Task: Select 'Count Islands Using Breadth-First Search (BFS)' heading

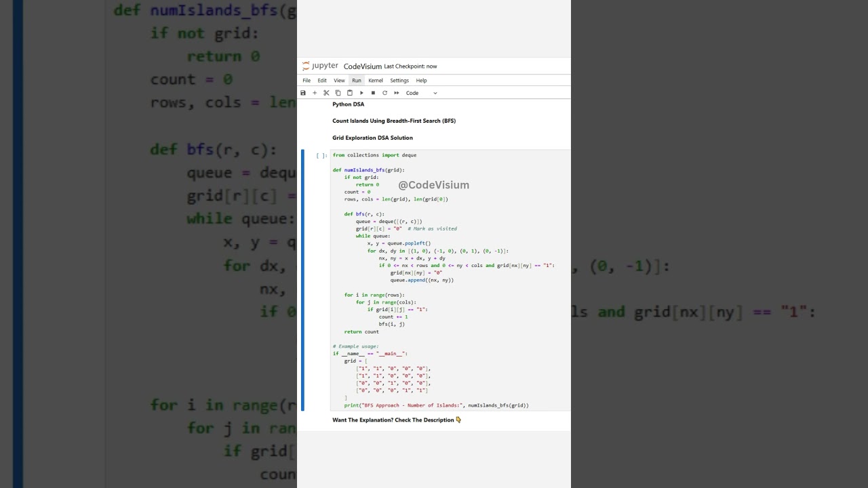Action: (x=394, y=121)
